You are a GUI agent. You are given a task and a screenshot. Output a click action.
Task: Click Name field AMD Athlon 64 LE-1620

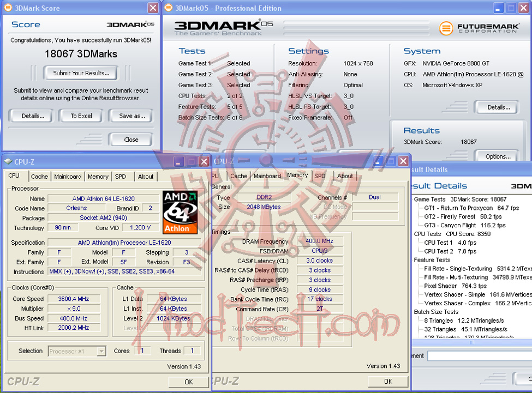click(x=104, y=198)
